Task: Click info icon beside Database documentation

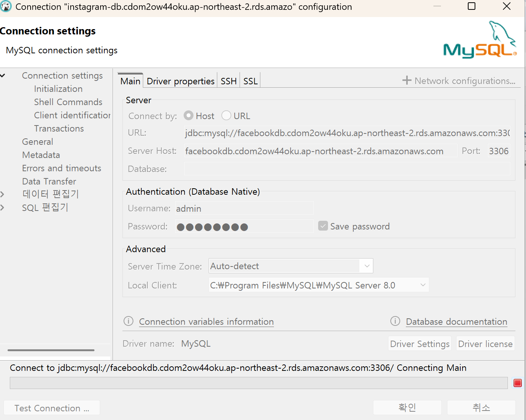Action: (x=395, y=321)
